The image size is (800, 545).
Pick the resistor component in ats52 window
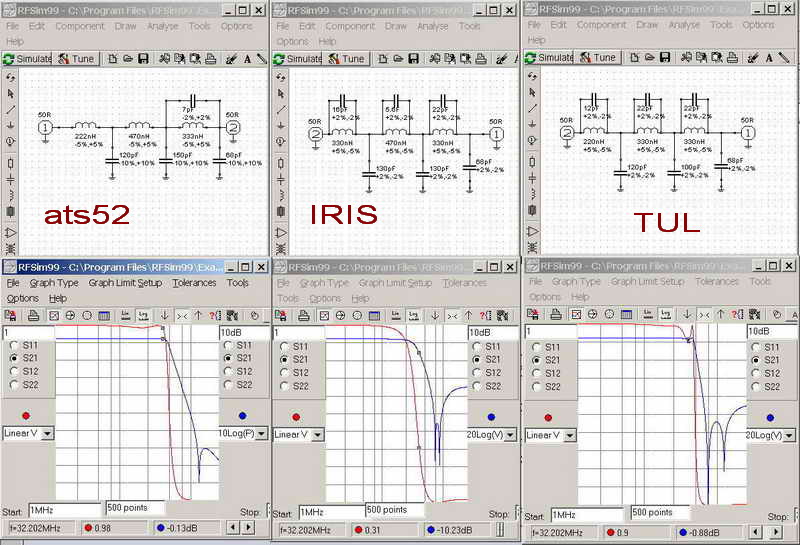point(11,164)
